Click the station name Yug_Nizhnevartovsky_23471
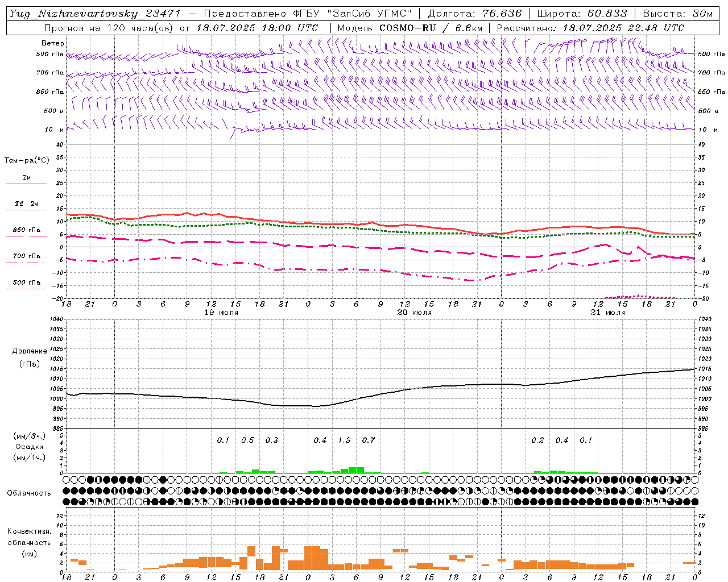The height and width of the screenshot is (582, 728). (95, 14)
